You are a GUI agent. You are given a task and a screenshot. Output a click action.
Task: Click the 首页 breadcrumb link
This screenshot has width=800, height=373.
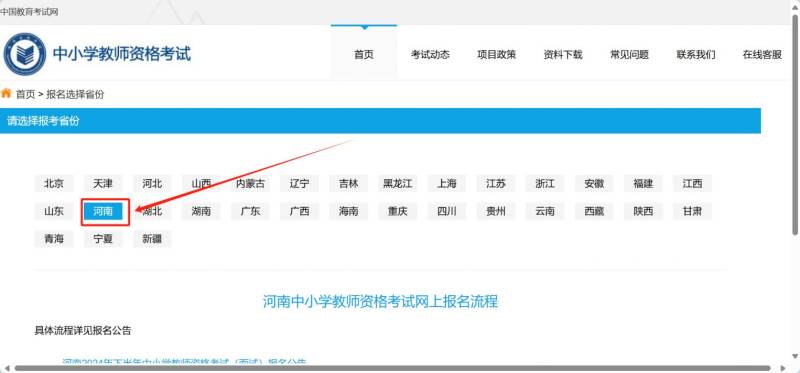click(x=26, y=94)
